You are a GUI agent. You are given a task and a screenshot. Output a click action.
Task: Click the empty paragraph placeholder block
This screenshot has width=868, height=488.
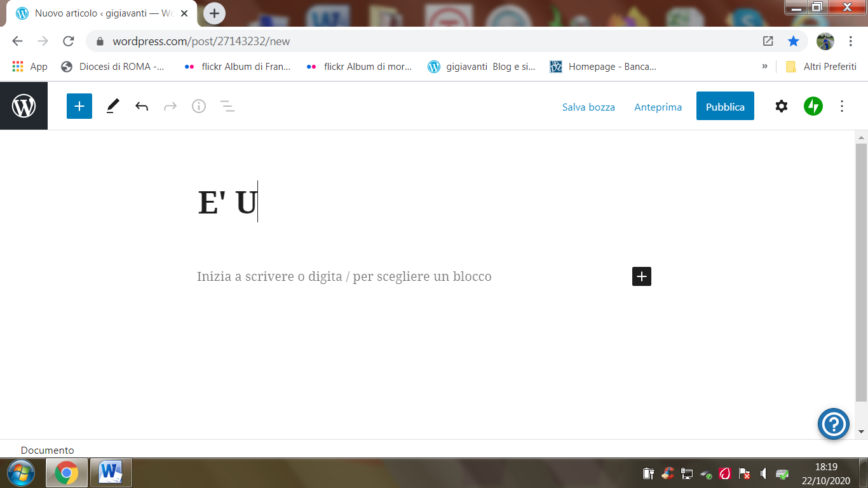click(x=344, y=276)
